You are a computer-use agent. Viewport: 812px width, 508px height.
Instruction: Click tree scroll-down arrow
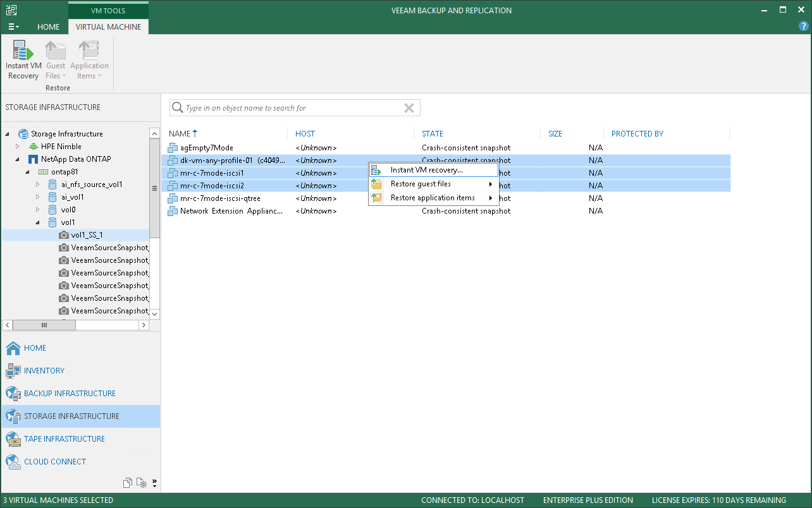click(x=154, y=314)
